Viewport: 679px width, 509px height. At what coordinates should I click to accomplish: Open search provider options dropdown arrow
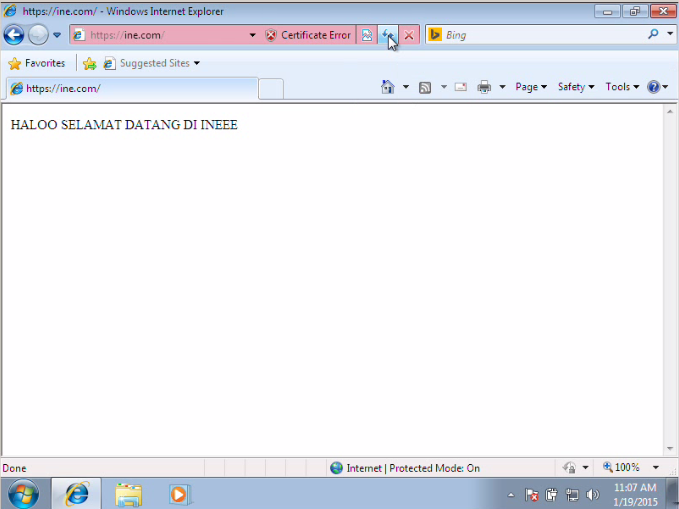point(670,34)
